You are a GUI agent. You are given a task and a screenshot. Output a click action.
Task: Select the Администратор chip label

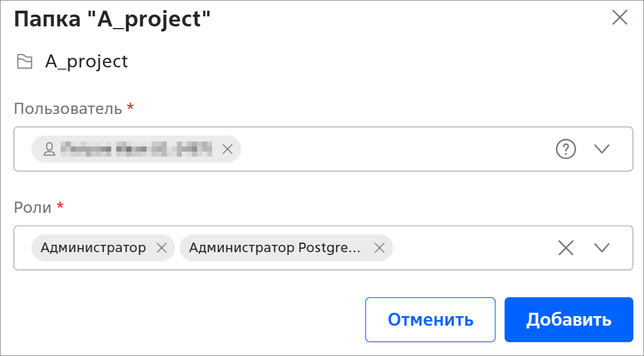(93, 248)
